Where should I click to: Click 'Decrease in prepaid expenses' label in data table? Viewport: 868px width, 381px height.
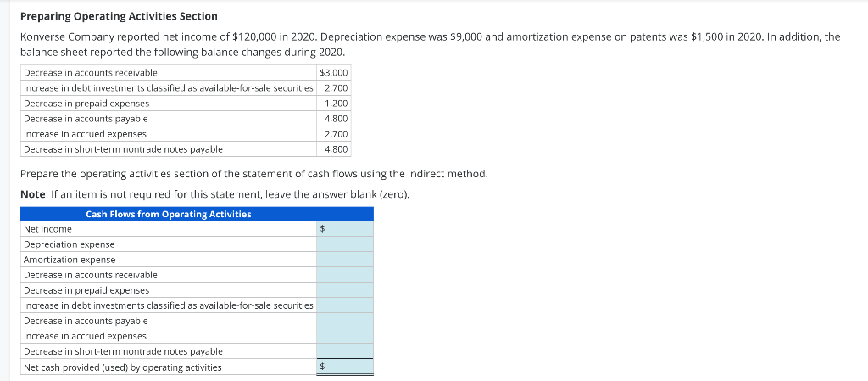(86, 103)
